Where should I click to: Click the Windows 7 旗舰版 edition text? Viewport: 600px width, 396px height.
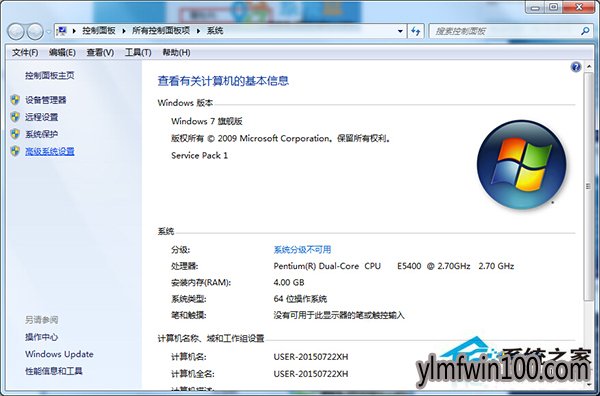(207, 121)
